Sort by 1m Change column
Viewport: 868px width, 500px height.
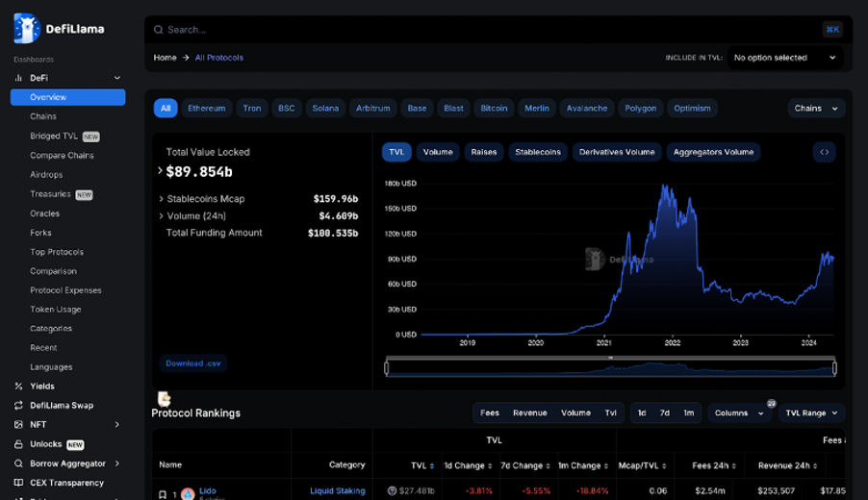605,466
